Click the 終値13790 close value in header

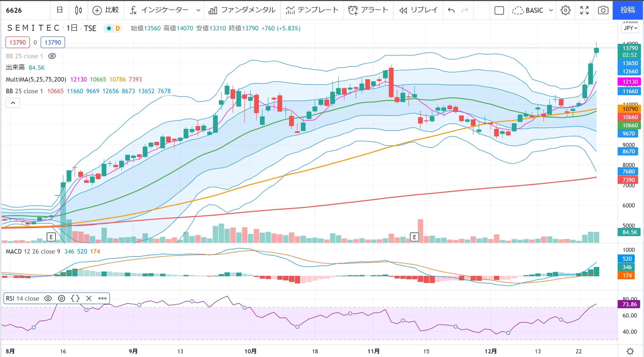pyautogui.click(x=244, y=28)
